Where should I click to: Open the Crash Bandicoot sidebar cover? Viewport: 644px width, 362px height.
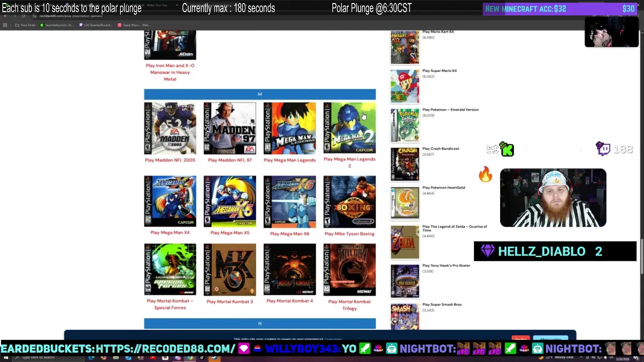click(x=405, y=164)
